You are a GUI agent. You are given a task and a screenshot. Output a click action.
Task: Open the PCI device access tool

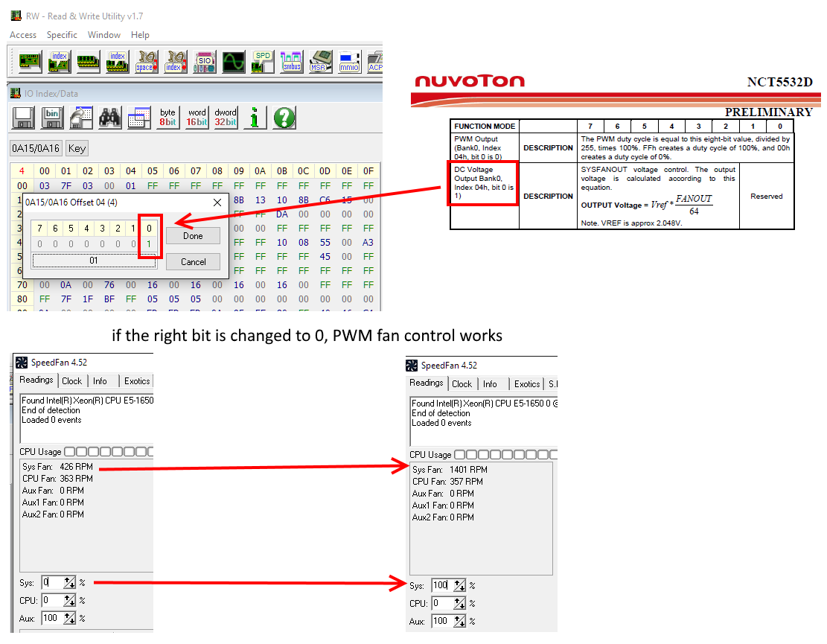click(31, 62)
